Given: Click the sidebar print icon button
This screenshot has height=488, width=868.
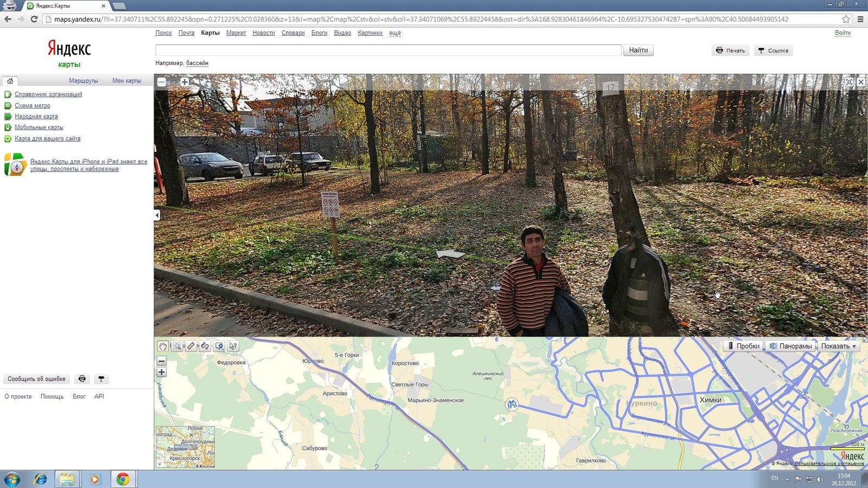Looking at the screenshot, I should (x=82, y=379).
